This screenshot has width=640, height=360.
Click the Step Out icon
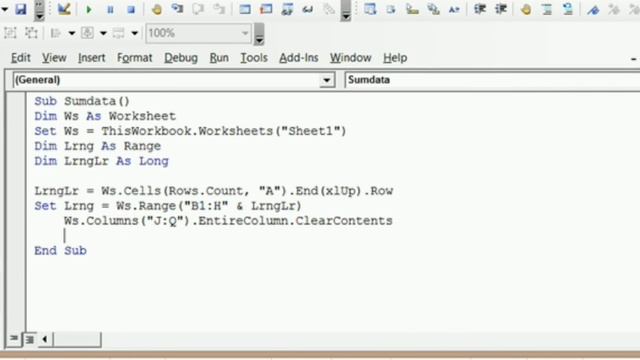click(219, 9)
